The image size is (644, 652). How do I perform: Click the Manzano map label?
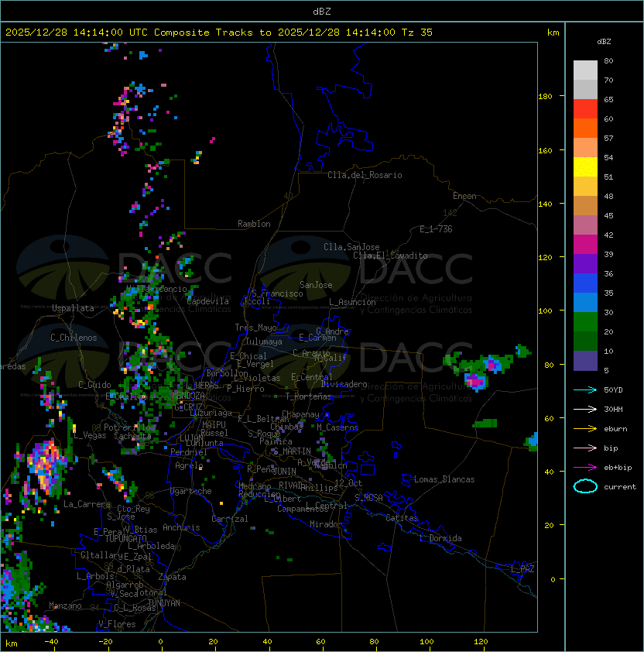click(x=65, y=606)
